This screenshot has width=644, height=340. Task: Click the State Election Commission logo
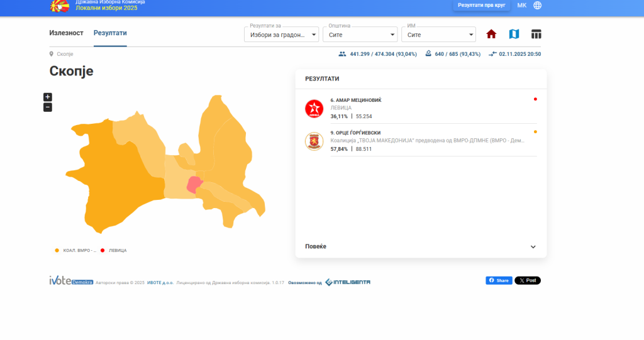coord(60,6)
